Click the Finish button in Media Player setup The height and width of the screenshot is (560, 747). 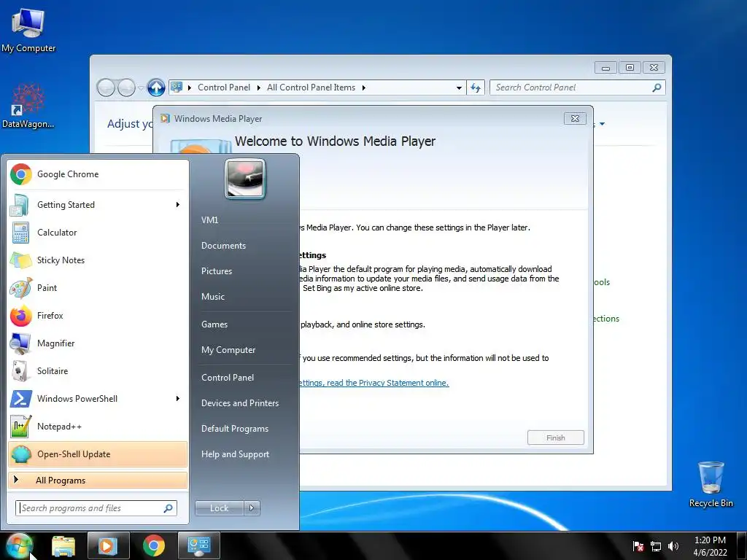click(x=555, y=437)
